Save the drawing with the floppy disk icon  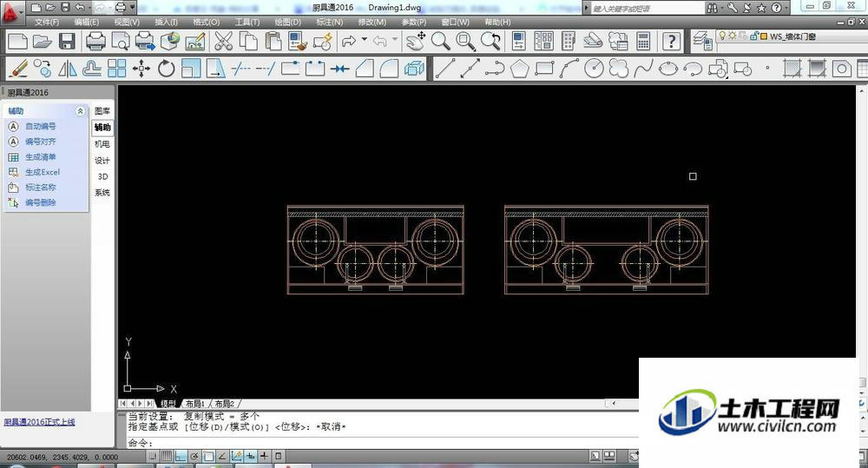click(x=67, y=42)
